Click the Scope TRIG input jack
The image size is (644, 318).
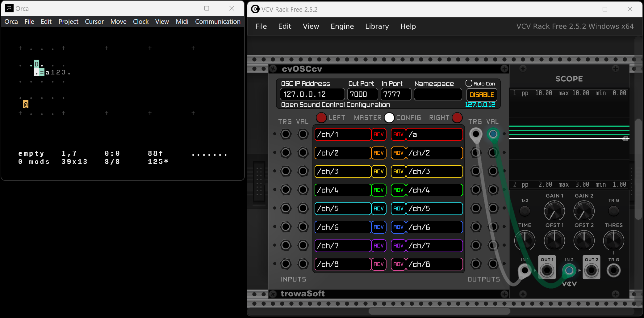coord(613,271)
